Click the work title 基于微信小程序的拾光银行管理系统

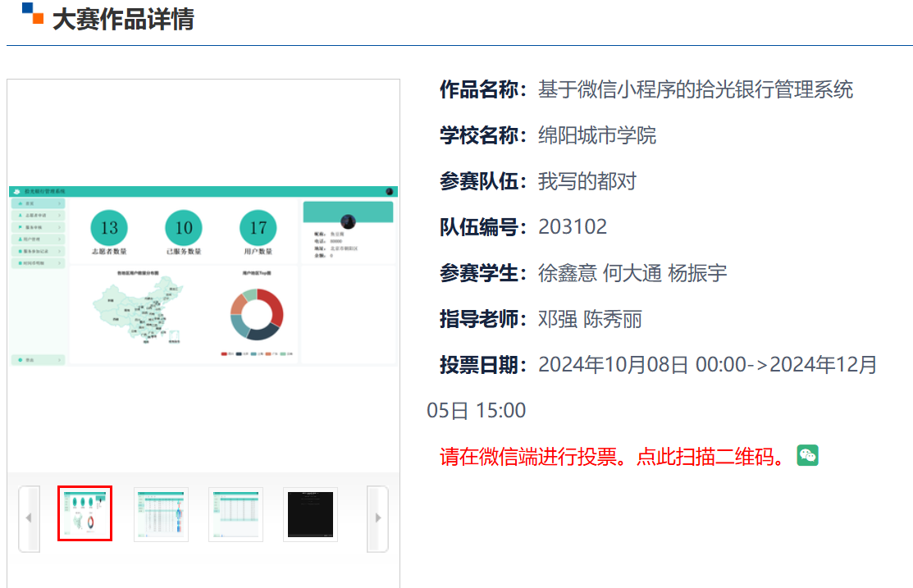click(695, 89)
